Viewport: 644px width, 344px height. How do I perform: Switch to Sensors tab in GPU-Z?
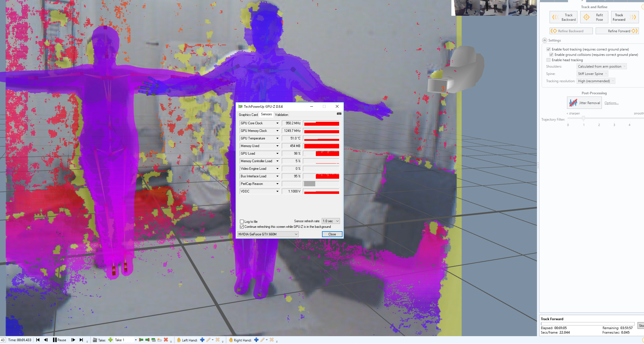click(x=266, y=114)
